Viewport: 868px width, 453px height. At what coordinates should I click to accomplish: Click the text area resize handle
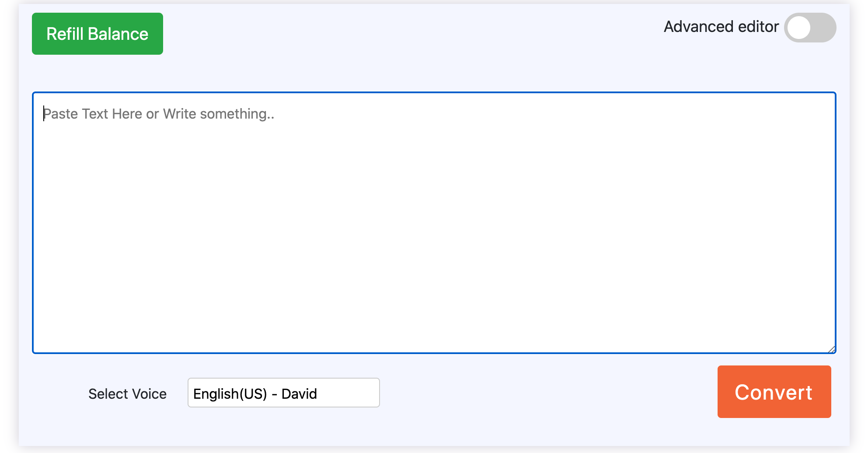pyautogui.click(x=831, y=349)
